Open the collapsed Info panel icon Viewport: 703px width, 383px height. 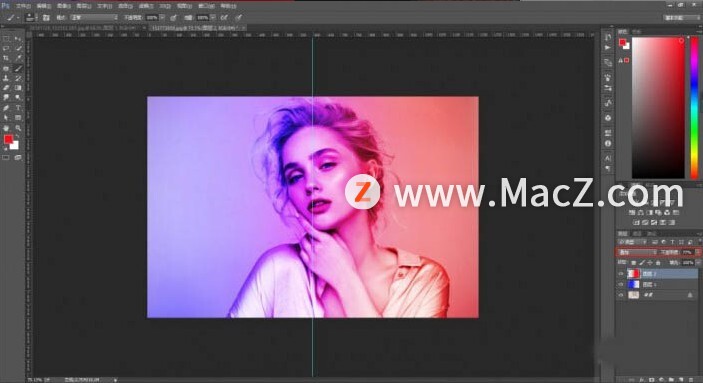(608, 143)
